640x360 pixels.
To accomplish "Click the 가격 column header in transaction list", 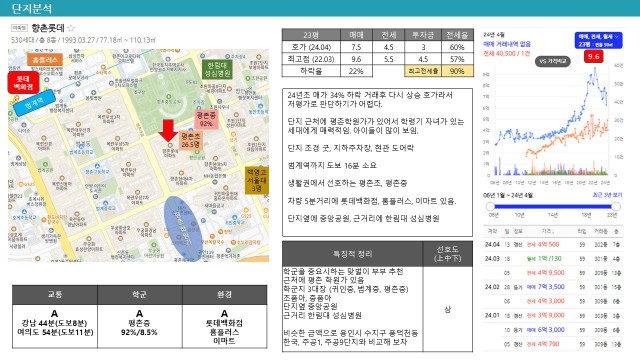I will pyautogui.click(x=547, y=231).
